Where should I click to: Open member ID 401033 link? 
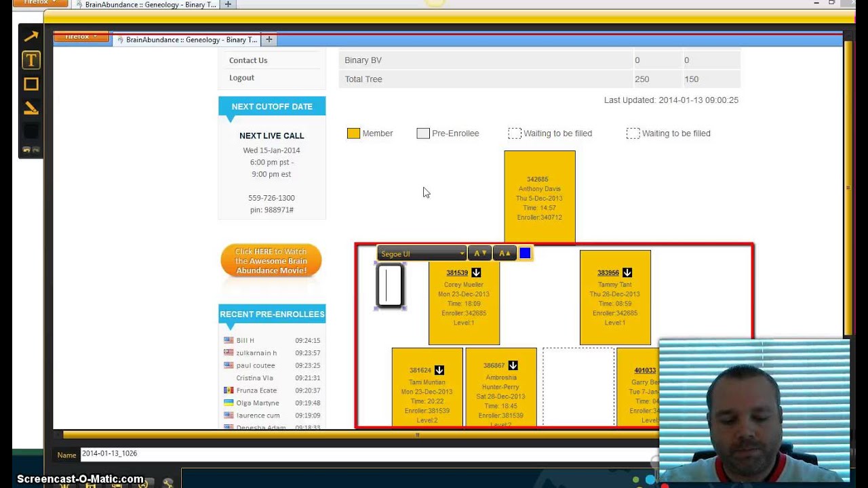(x=645, y=371)
